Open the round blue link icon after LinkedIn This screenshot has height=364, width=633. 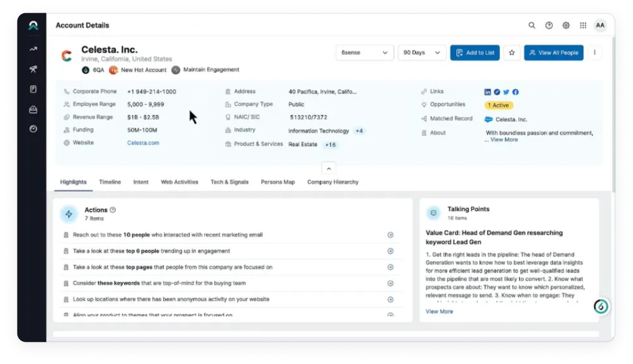tap(496, 92)
